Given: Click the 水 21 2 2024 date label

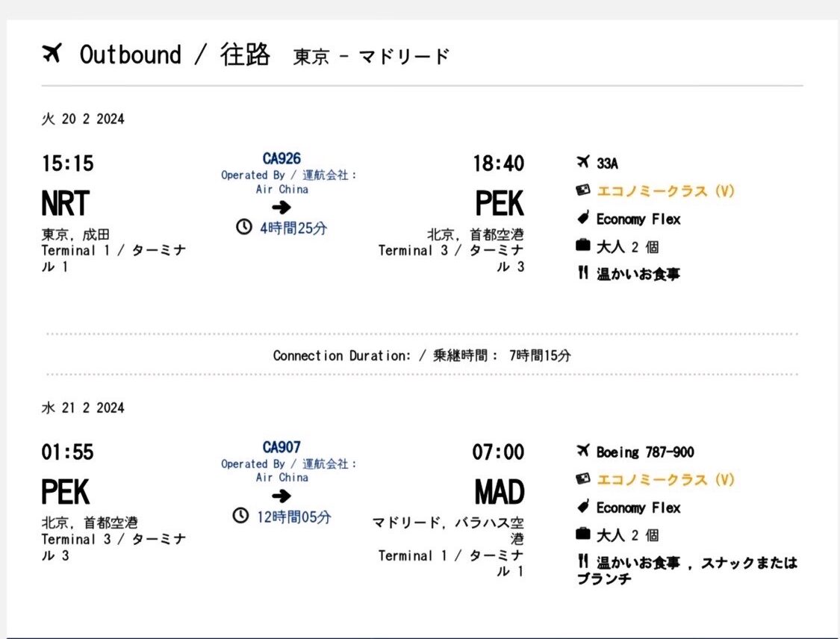Looking at the screenshot, I should tap(83, 408).
